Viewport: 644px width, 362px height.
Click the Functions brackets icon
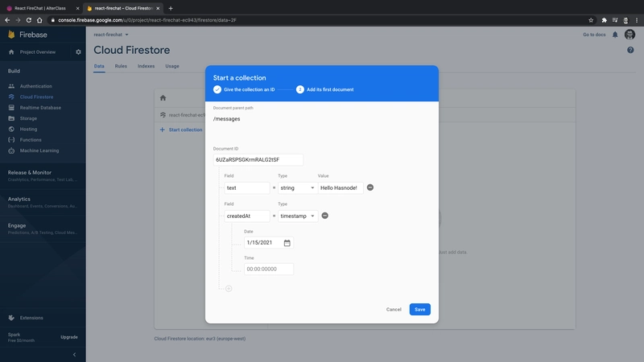coord(11,139)
